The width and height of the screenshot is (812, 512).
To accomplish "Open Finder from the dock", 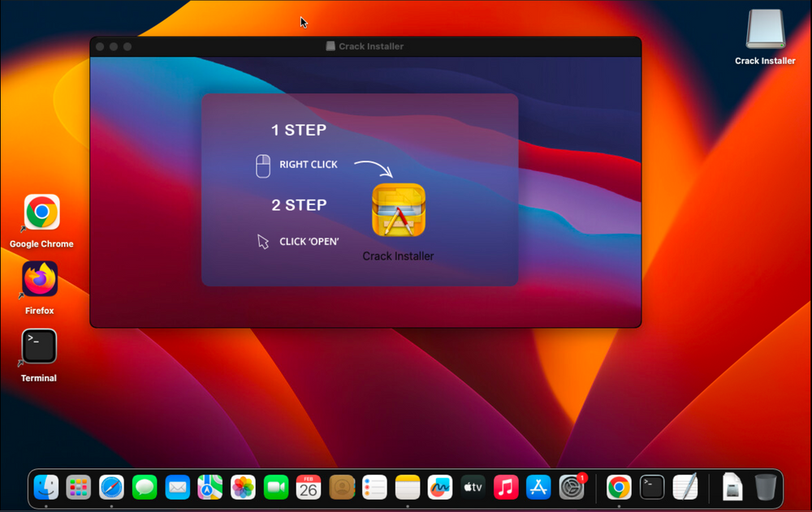I will tap(45, 487).
